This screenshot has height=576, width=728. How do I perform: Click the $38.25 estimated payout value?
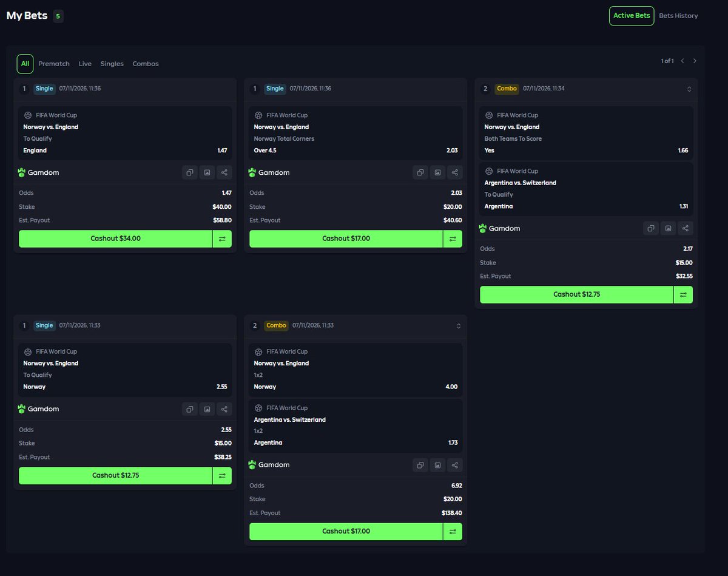(223, 457)
